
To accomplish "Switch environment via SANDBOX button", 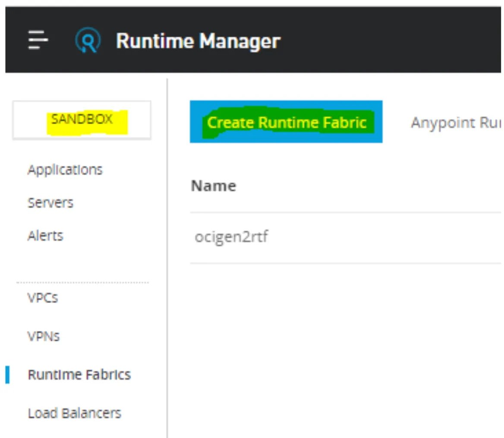I will pyautogui.click(x=82, y=120).
